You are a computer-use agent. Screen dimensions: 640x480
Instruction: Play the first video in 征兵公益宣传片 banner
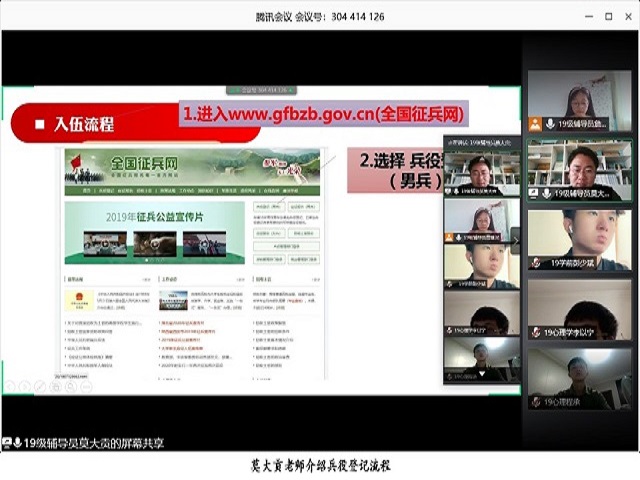click(x=105, y=243)
